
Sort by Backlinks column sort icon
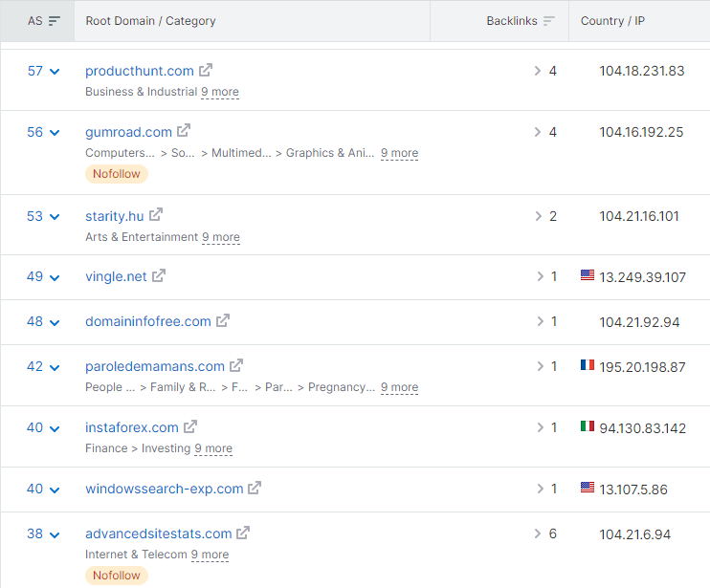pyautogui.click(x=549, y=21)
